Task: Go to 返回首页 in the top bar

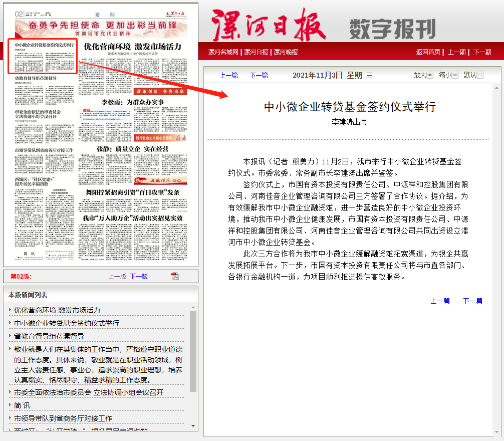Action: (x=428, y=52)
